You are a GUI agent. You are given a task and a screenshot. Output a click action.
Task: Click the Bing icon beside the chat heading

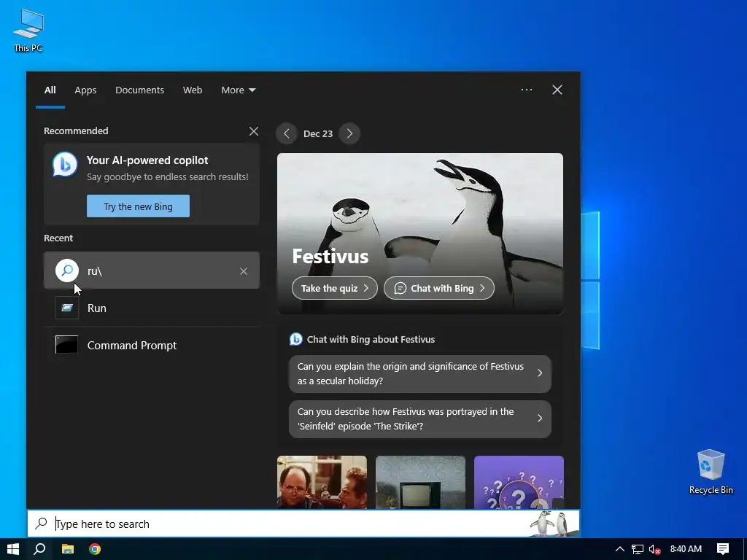[x=296, y=339]
